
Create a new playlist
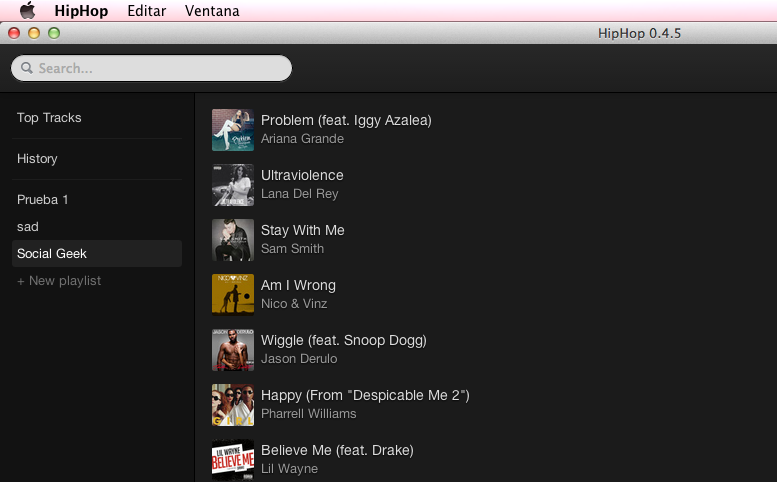[59, 281]
